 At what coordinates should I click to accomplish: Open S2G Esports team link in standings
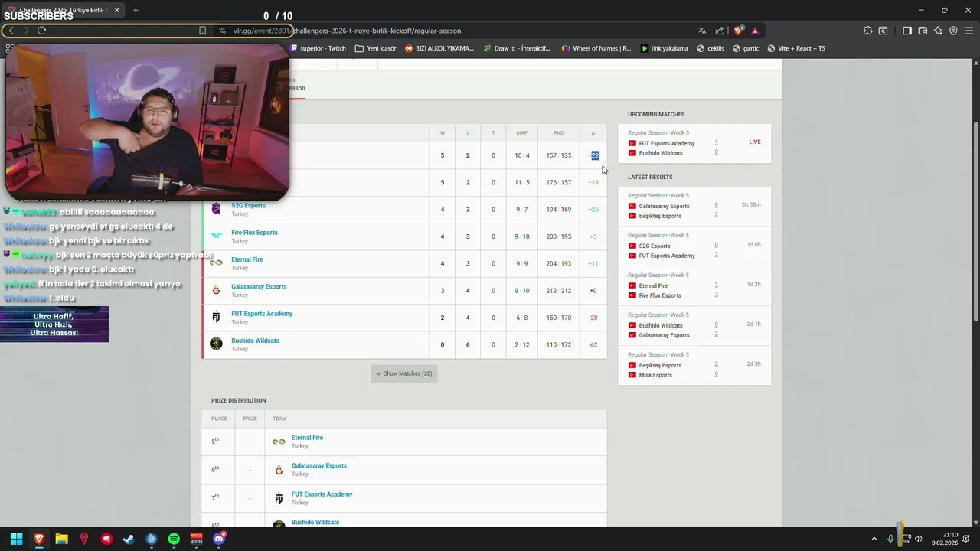point(248,205)
